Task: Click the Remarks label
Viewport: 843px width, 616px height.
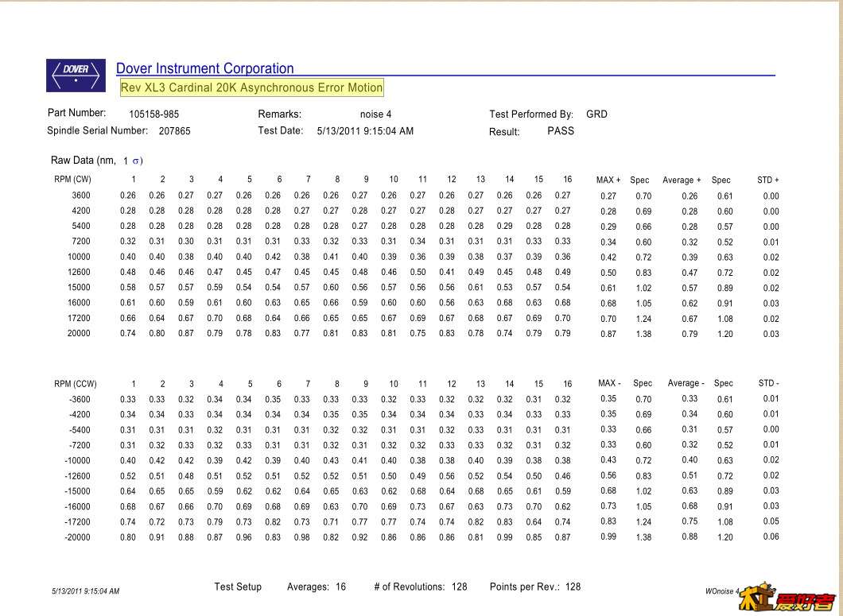Action: [280, 114]
